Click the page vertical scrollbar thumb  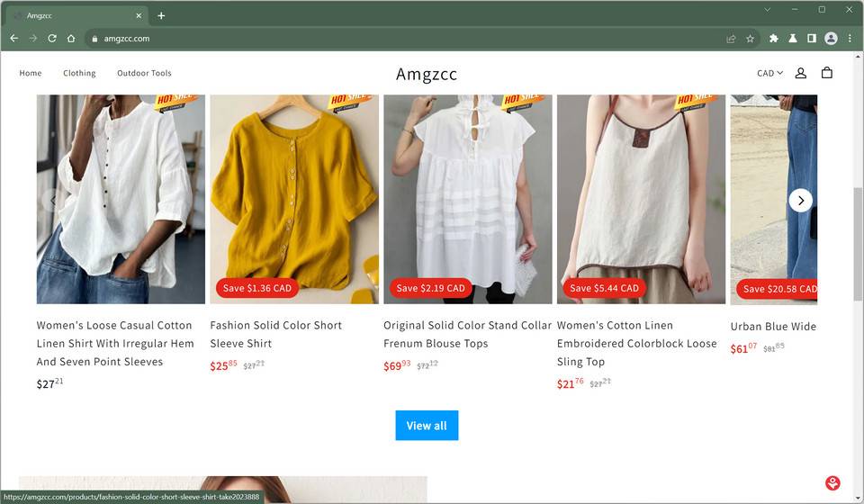(858, 244)
